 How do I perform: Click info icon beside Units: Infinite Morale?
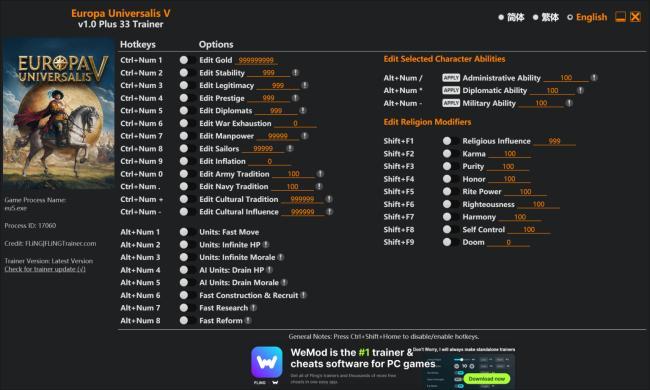pos(281,257)
